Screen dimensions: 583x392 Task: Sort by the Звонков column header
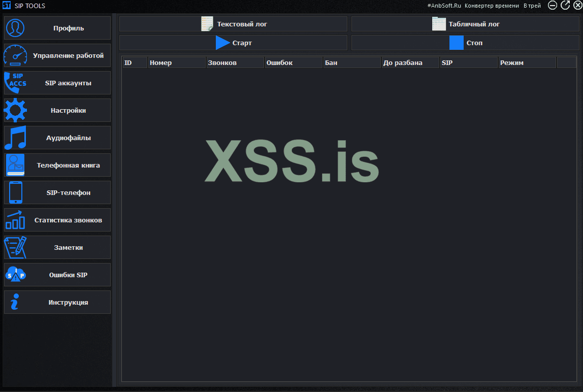[x=235, y=62]
